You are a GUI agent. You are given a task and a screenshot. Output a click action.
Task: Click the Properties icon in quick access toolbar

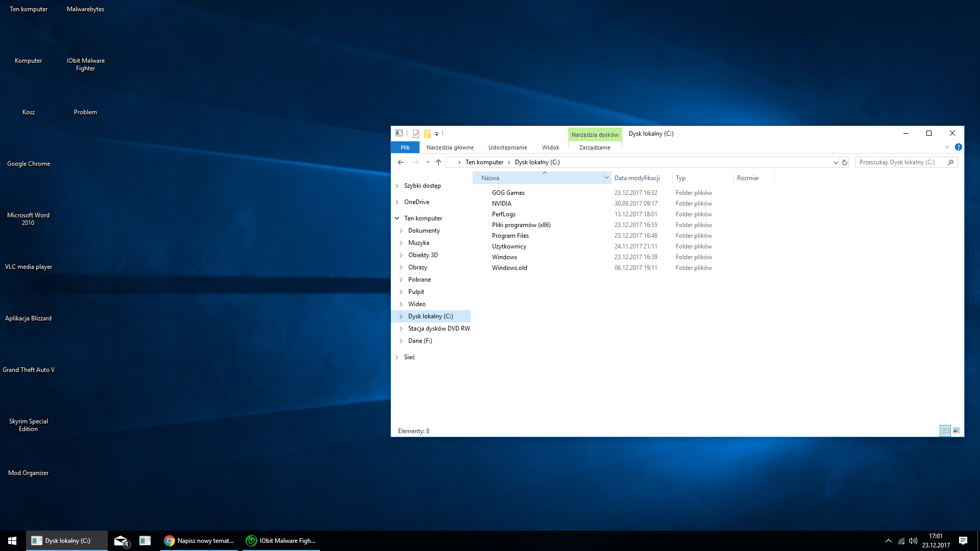(x=416, y=134)
